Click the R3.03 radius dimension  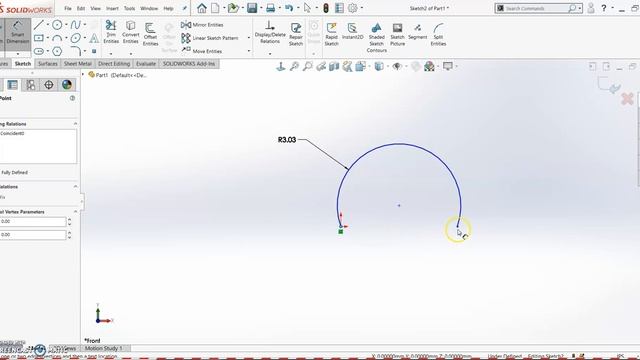pyautogui.click(x=287, y=140)
